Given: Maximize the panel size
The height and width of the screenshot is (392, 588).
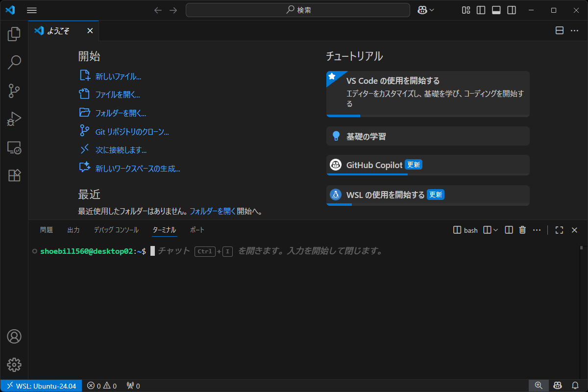Looking at the screenshot, I should (x=560, y=230).
